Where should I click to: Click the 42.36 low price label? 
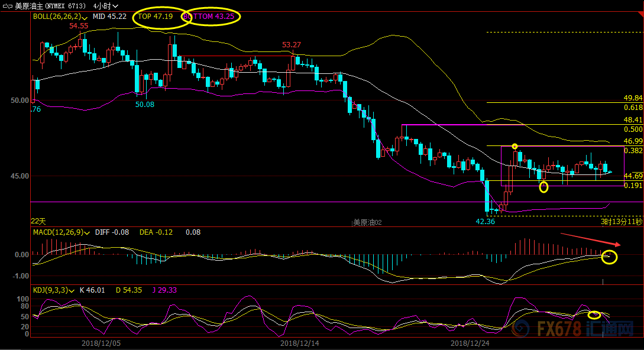tap(486, 221)
